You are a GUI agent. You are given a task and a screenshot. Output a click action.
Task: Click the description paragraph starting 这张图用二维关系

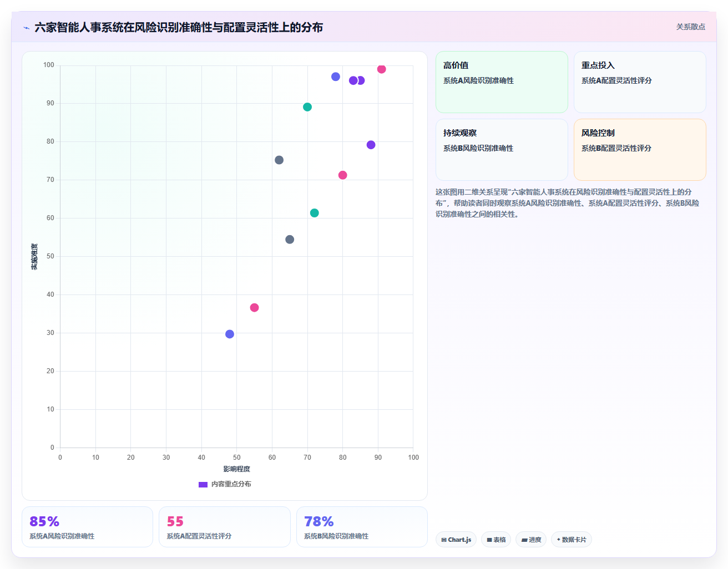(567, 203)
